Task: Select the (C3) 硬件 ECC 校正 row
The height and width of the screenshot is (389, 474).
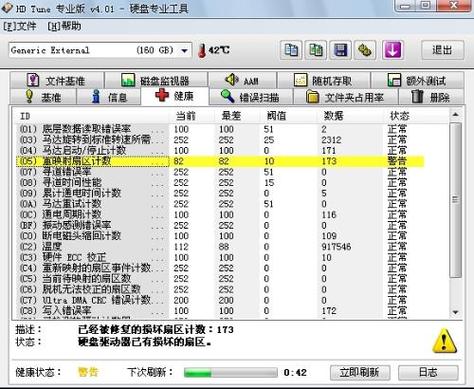Action: [x=220, y=257]
